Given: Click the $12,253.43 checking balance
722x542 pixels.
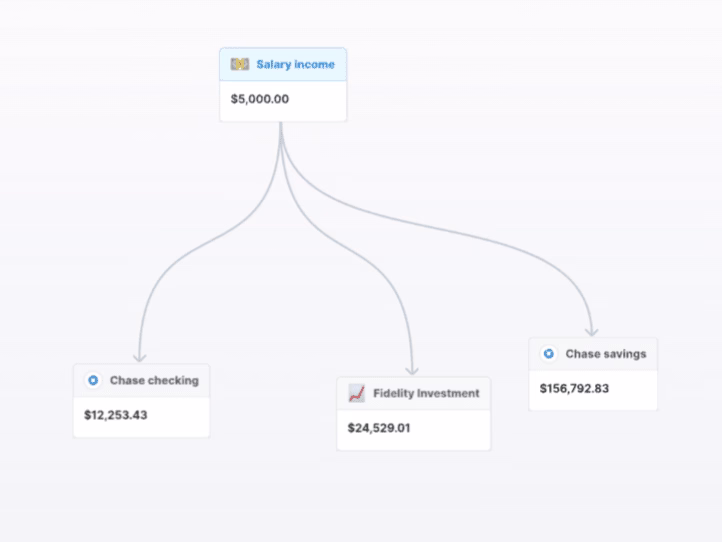Looking at the screenshot, I should pyautogui.click(x=116, y=414).
